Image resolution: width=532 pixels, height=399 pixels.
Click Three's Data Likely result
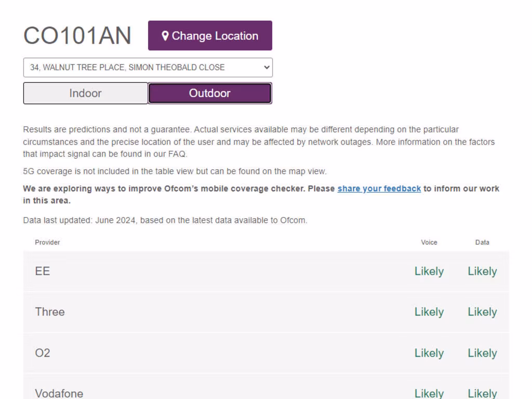pyautogui.click(x=482, y=312)
